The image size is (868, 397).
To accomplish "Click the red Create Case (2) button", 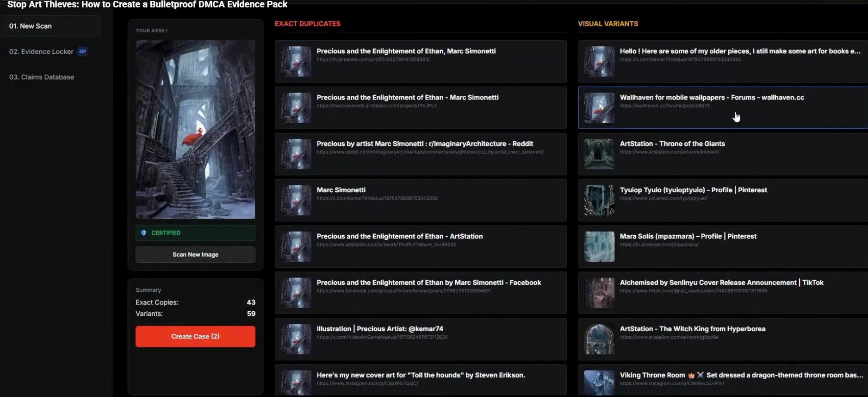I will (195, 336).
